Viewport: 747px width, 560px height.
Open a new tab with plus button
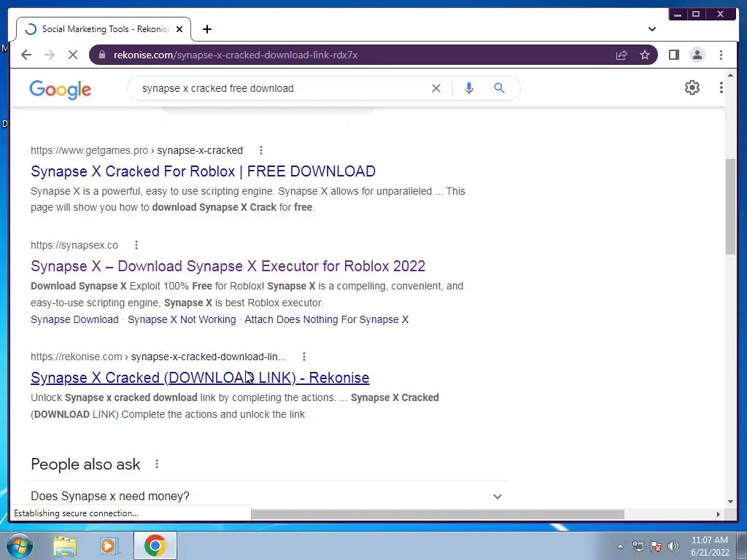coord(206,29)
